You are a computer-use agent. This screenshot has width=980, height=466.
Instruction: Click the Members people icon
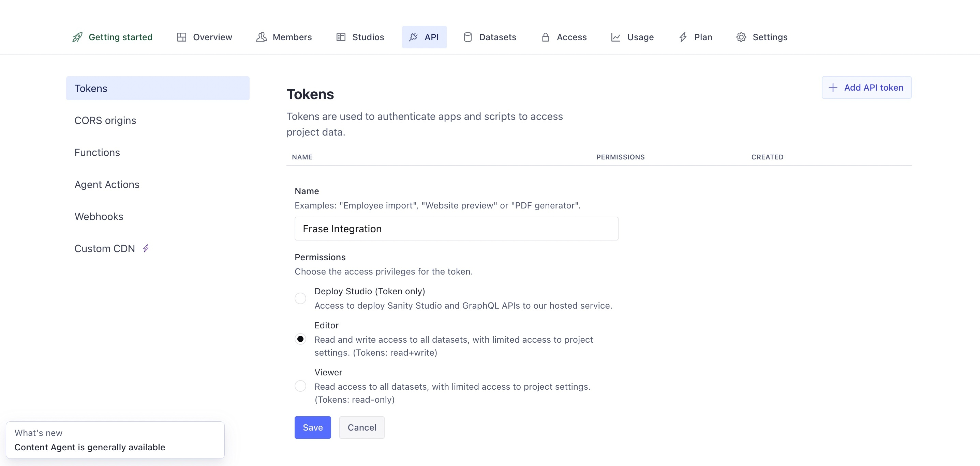(261, 37)
